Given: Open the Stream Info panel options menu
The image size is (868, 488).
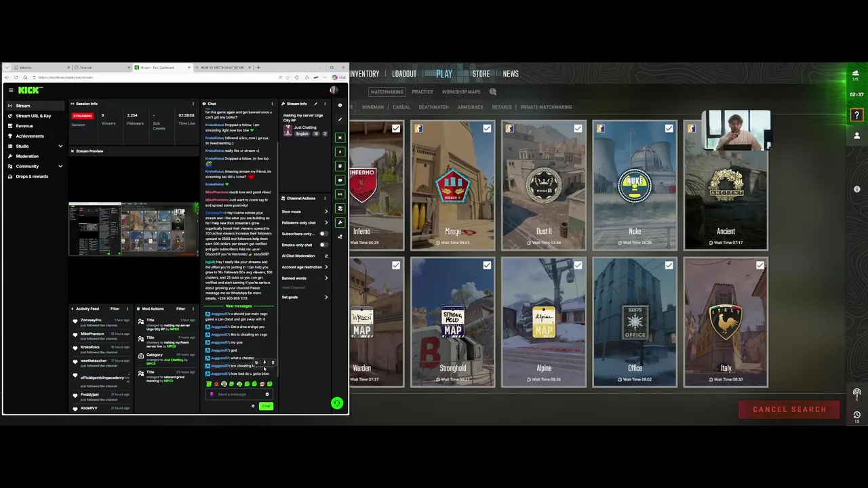Looking at the screenshot, I should (x=325, y=104).
